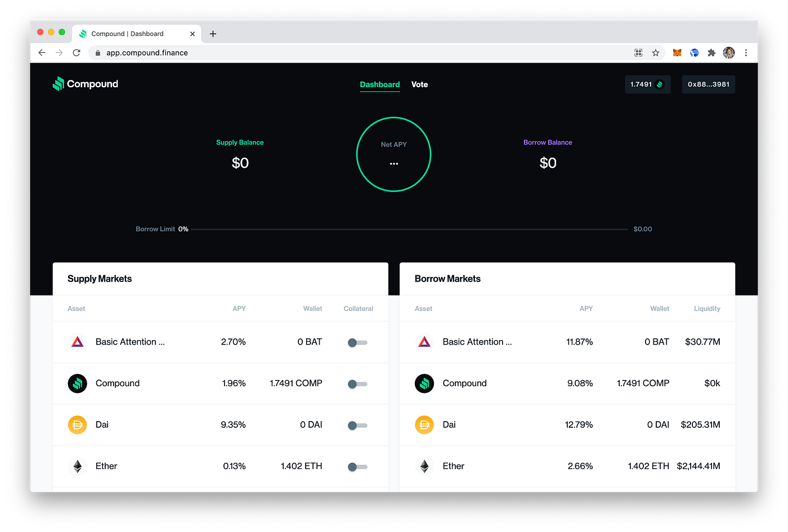Click the Compound logo in header
The height and width of the screenshot is (532, 788).
(x=85, y=84)
